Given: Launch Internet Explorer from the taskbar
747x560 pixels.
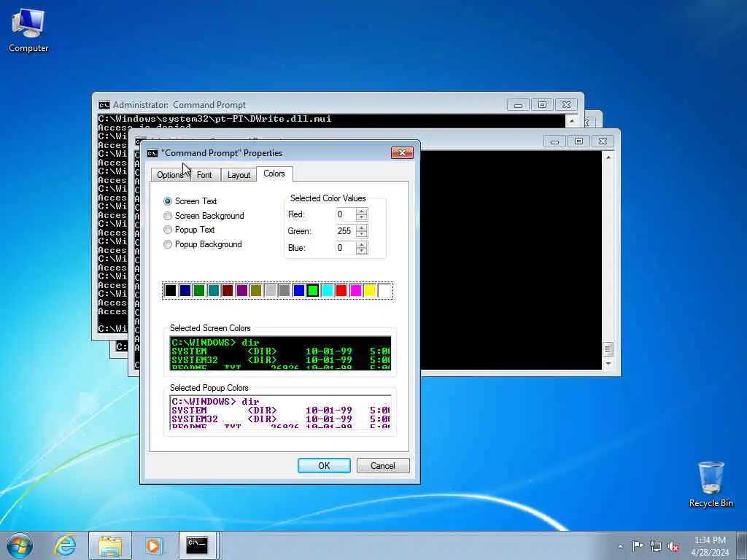Looking at the screenshot, I should click(x=65, y=545).
